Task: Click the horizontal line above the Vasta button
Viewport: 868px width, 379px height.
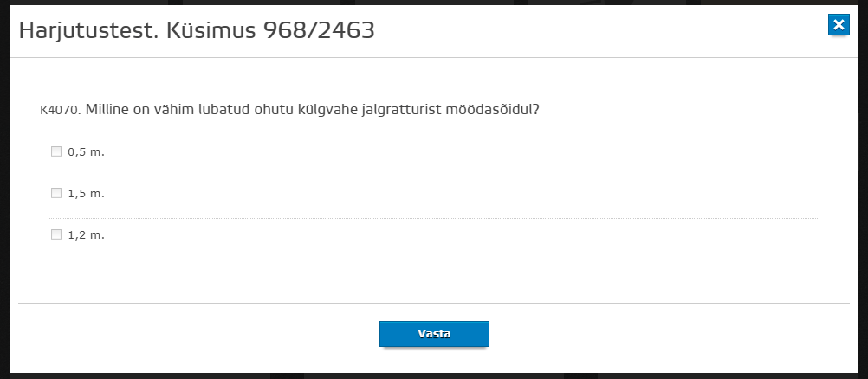Action: coord(434,303)
